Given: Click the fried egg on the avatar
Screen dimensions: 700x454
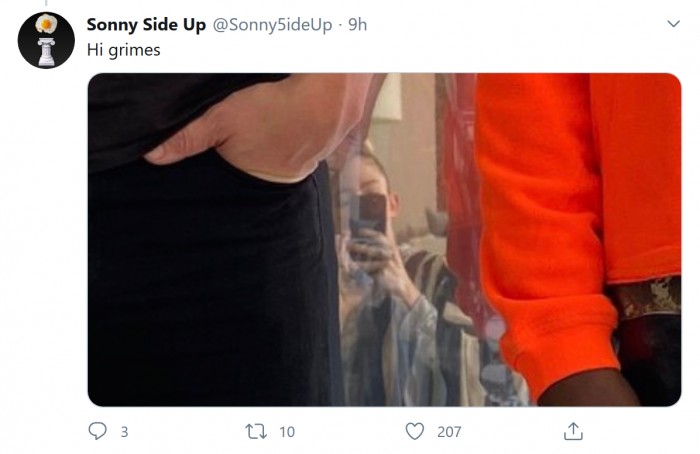Looking at the screenshot, I should (46, 24).
